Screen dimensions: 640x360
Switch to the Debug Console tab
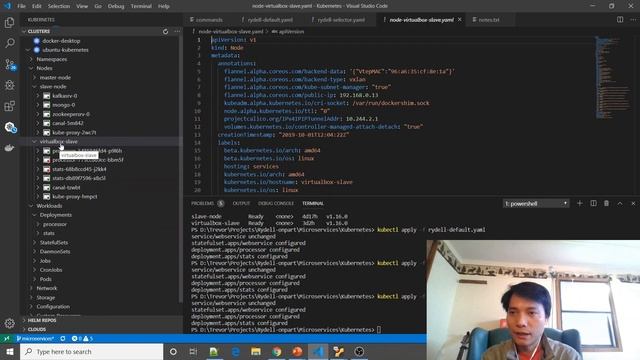tap(276, 203)
